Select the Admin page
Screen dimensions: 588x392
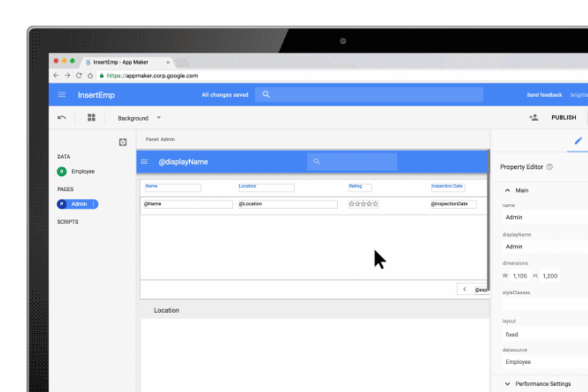coord(77,204)
